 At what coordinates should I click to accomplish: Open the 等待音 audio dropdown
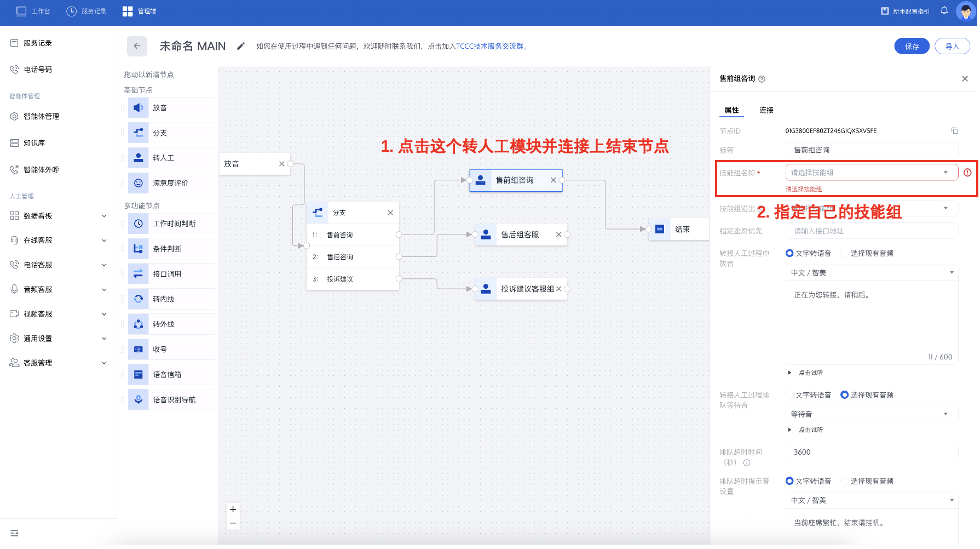click(x=871, y=414)
